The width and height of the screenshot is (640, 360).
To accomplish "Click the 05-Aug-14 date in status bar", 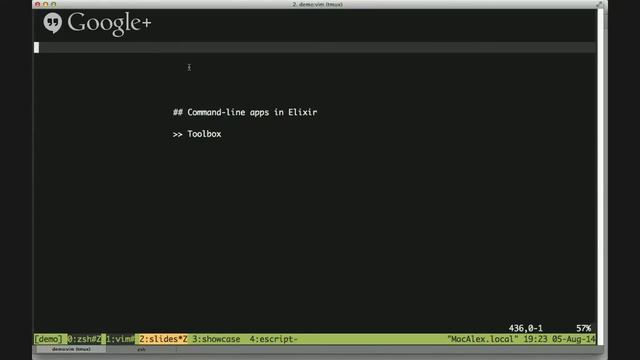I will click(x=573, y=339).
